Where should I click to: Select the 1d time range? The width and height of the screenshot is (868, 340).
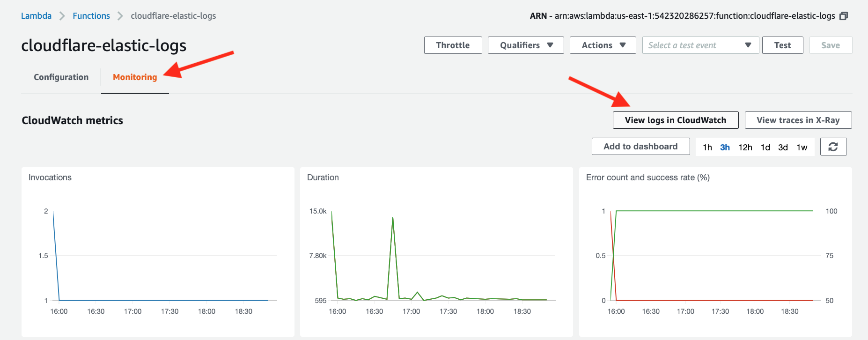click(x=765, y=148)
